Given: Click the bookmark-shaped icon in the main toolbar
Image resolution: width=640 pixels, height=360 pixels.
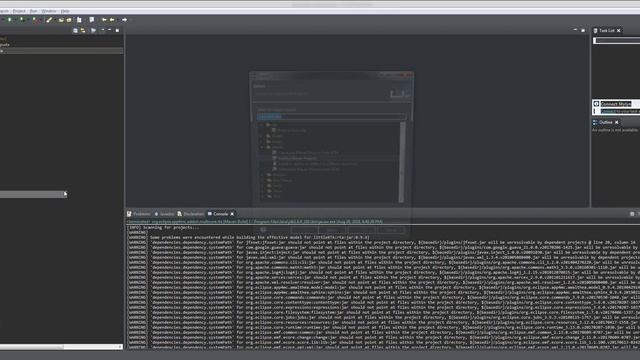Looking at the screenshot, I should click(x=92, y=20).
